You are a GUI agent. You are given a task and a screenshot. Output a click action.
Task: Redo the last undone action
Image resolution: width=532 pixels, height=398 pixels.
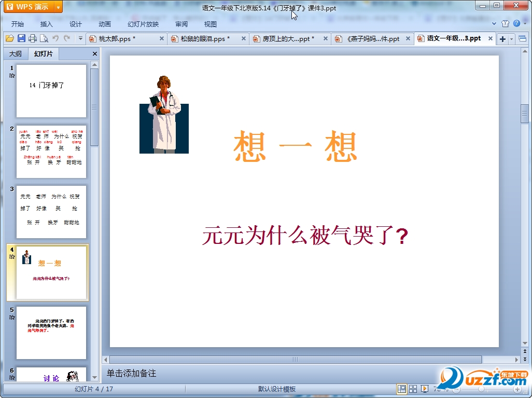pos(67,38)
